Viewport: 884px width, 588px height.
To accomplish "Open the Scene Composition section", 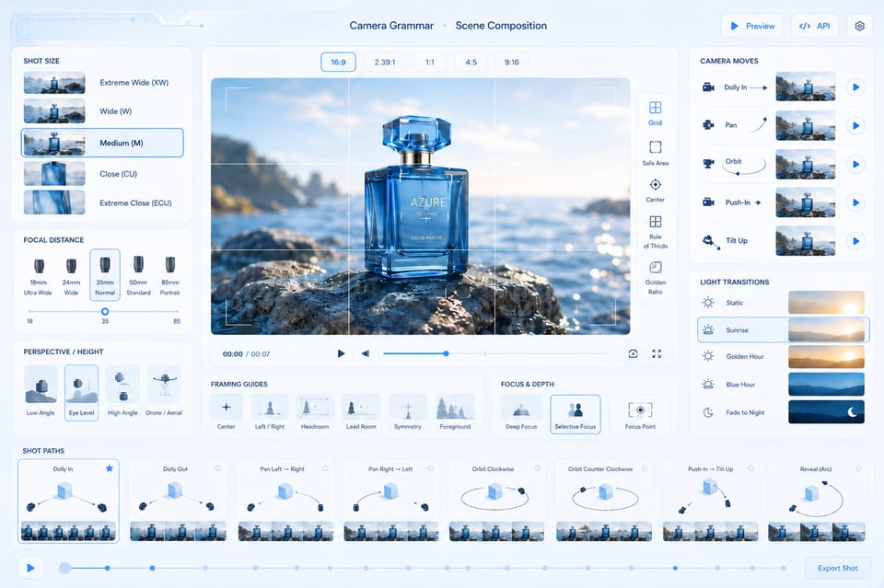I will point(501,26).
